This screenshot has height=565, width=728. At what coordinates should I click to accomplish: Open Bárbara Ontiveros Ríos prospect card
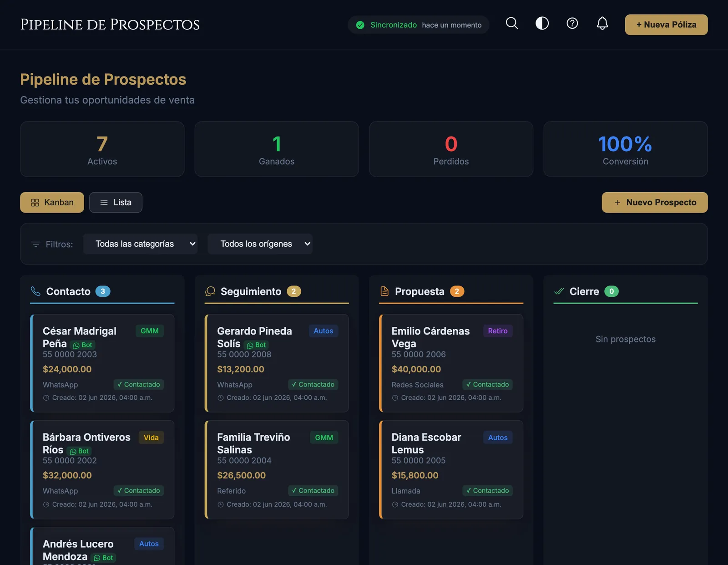point(102,469)
